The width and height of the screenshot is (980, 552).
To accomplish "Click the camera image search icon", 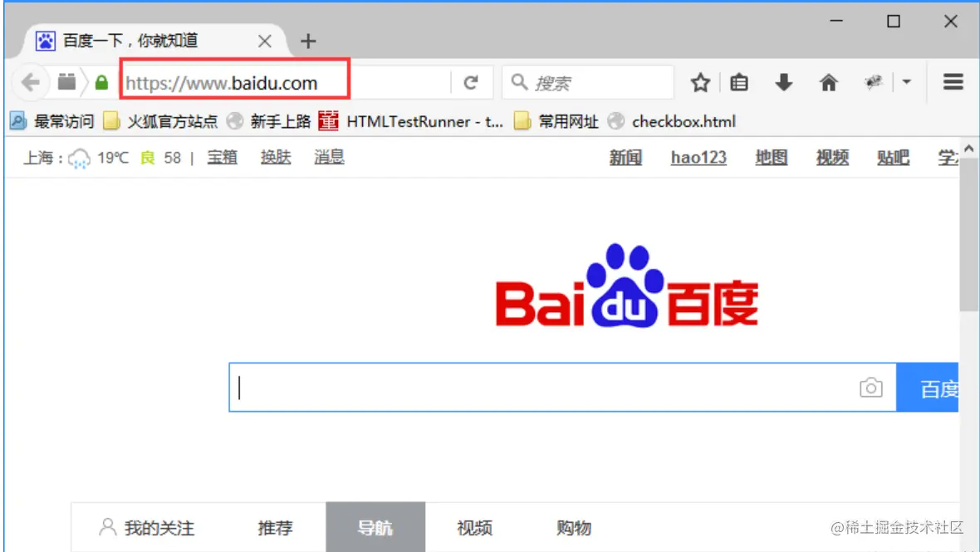I will (870, 388).
